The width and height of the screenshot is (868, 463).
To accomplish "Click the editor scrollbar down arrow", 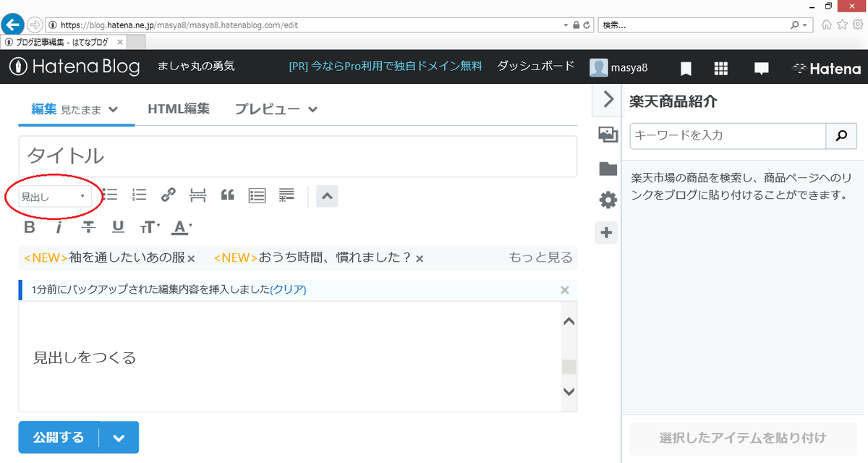I will 569,391.
